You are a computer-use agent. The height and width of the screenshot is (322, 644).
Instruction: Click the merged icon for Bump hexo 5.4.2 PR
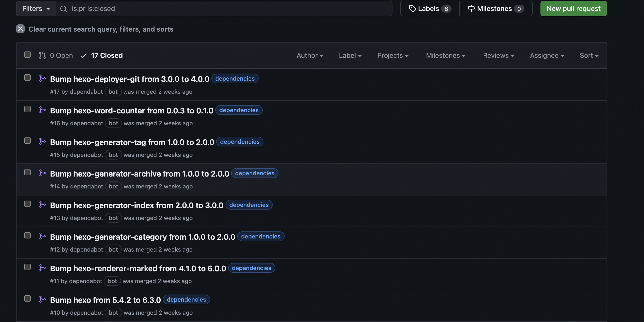(x=42, y=299)
